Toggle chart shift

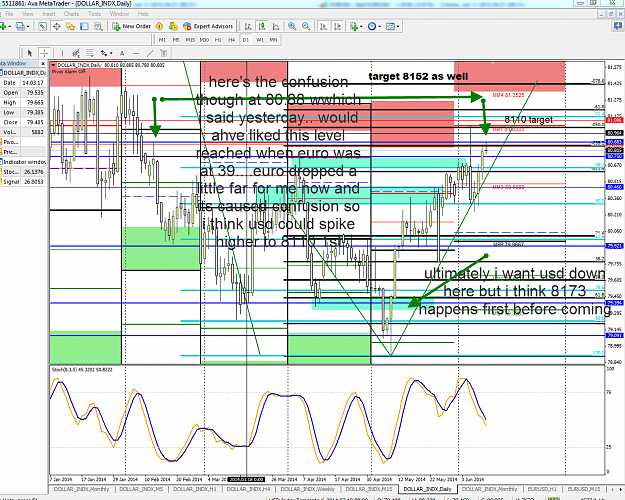(x=337, y=26)
